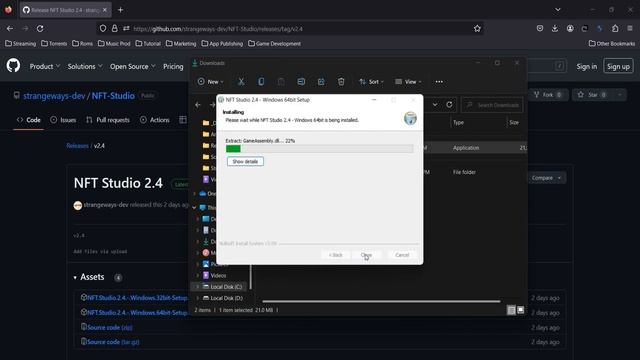Go back with browser back arrow
The height and width of the screenshot is (360, 640).
click(10, 29)
